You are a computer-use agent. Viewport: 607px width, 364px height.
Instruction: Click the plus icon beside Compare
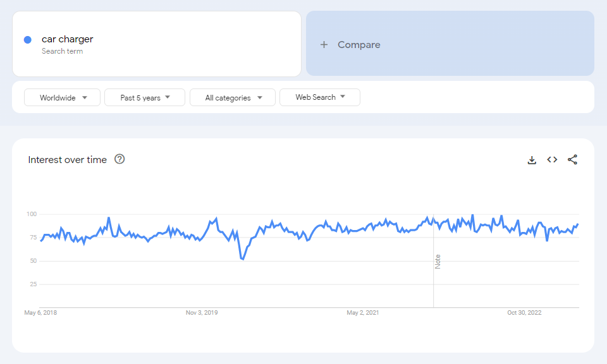tap(324, 45)
